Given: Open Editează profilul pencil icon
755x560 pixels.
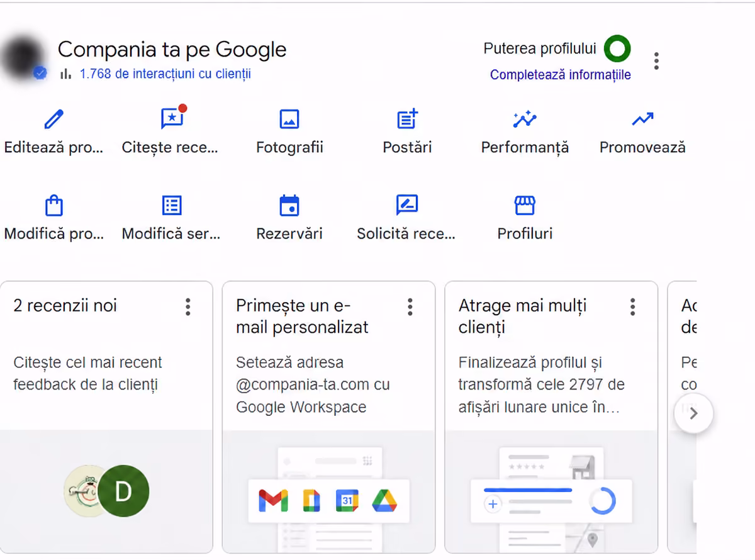Looking at the screenshot, I should click(x=54, y=118).
